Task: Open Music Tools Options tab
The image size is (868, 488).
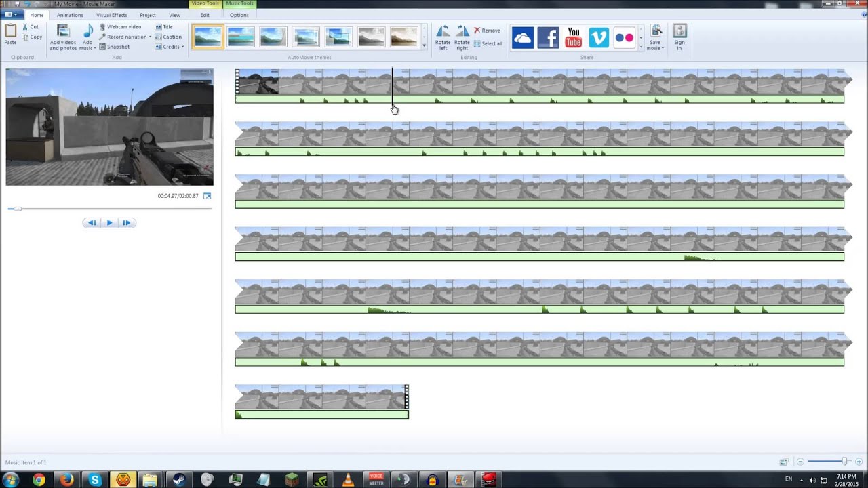Action: [239, 15]
